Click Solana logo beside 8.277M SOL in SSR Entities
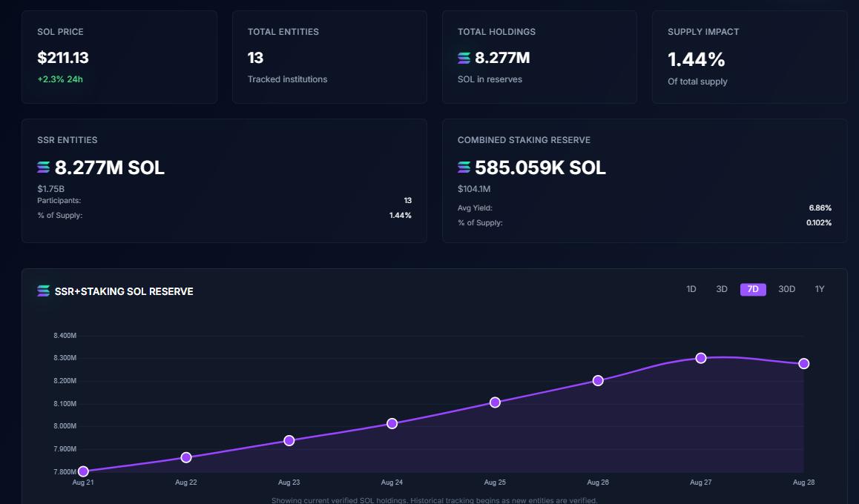Viewport: 859px width, 504px height. click(44, 168)
